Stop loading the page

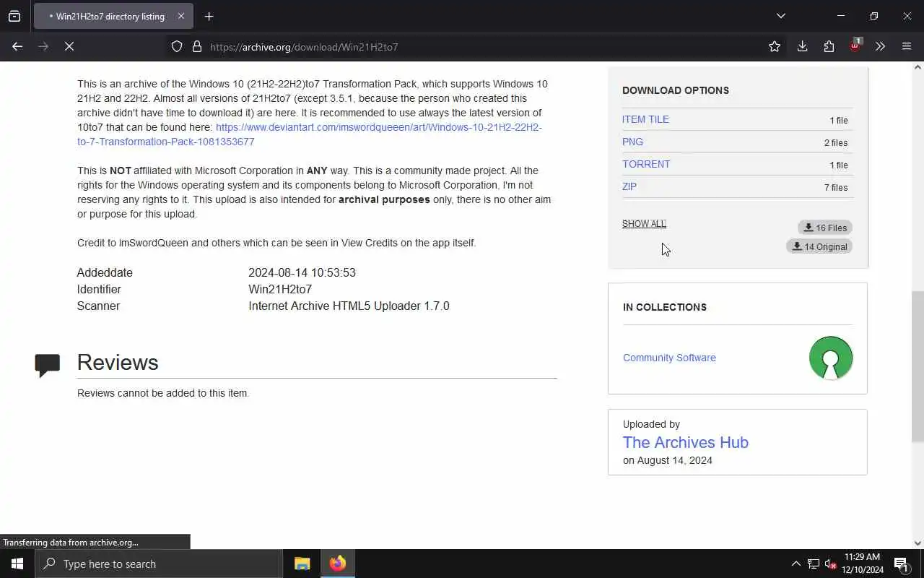click(69, 46)
